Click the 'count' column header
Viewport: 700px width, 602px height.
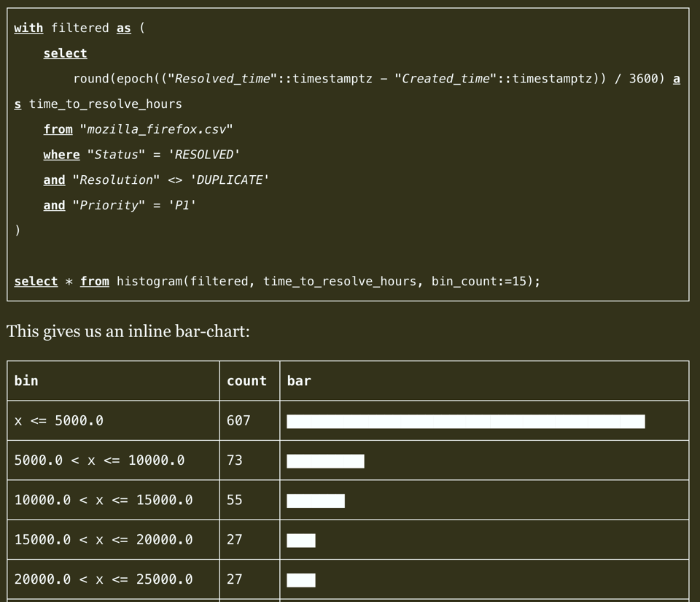247,381
